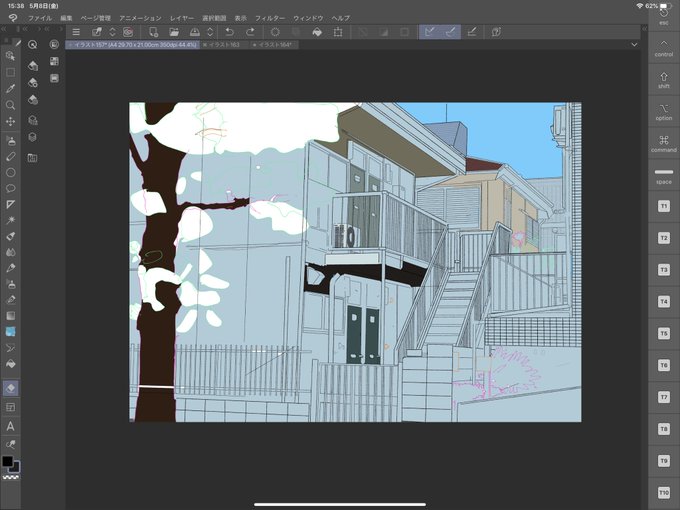This screenshot has width=680, height=510.
Task: Select the Text tool
Action: coord(10,426)
